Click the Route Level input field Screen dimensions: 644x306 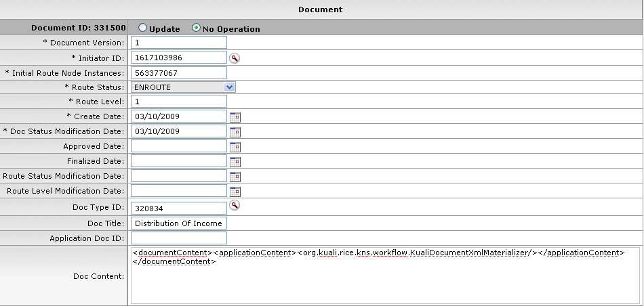(x=178, y=102)
